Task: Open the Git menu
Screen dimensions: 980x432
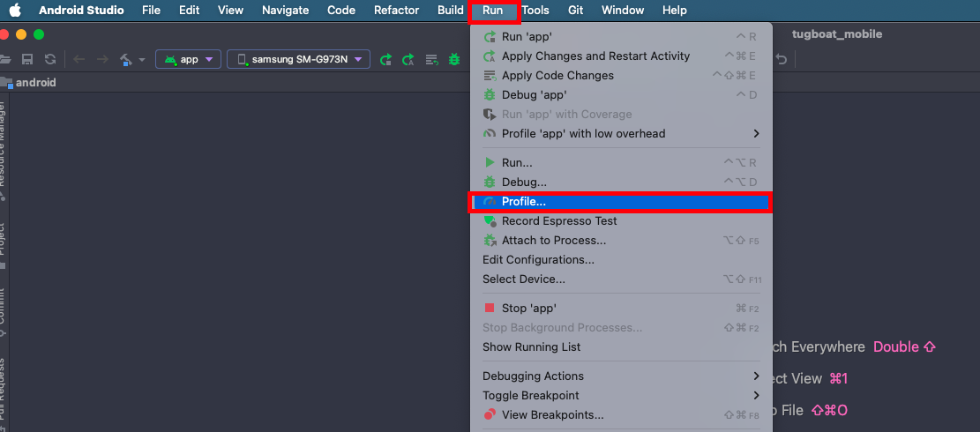Action: tap(576, 10)
